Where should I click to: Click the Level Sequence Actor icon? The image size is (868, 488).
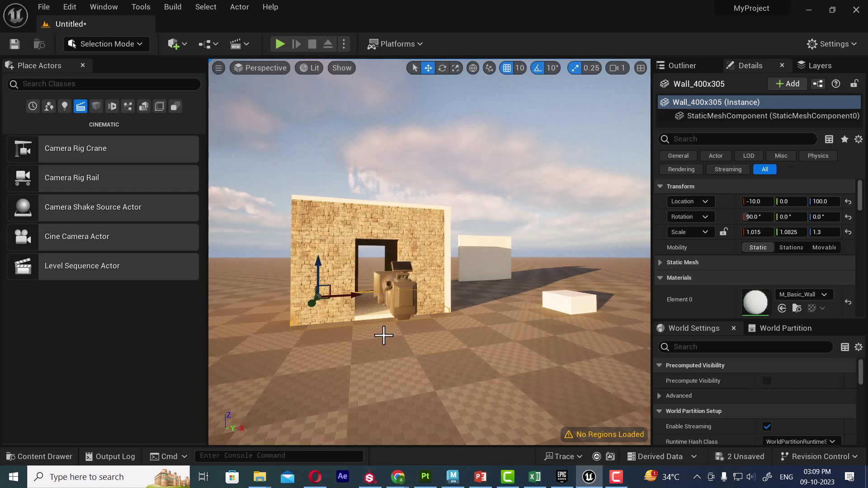coord(23,266)
